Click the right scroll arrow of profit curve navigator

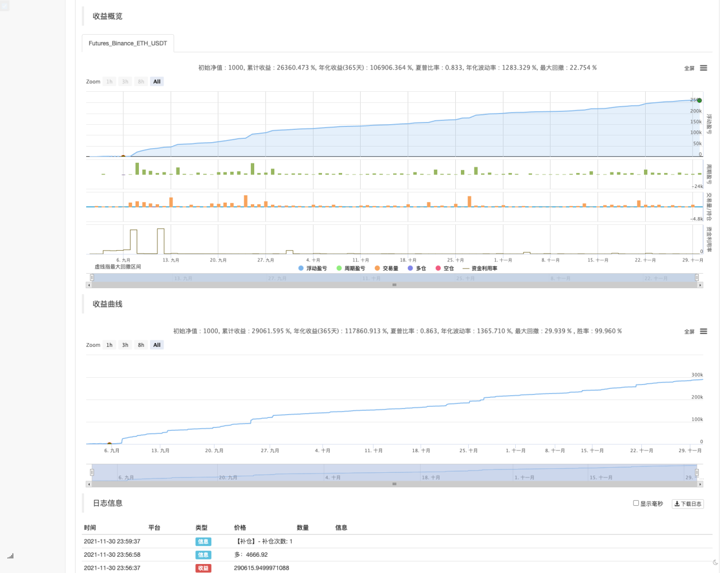700,483
